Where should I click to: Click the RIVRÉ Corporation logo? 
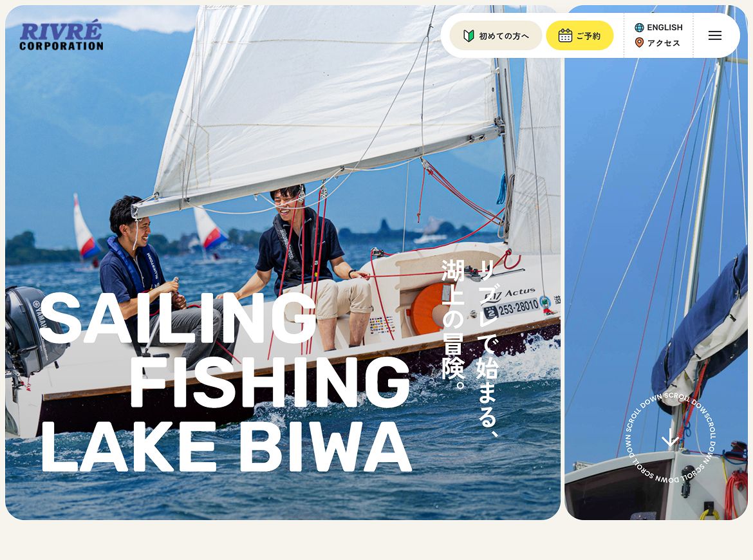[x=61, y=35]
